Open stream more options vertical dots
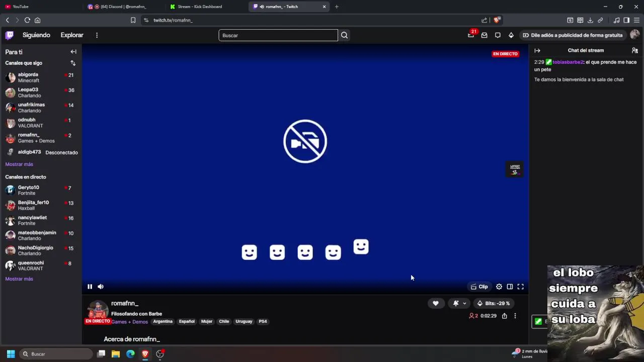644x362 pixels. 515,316
